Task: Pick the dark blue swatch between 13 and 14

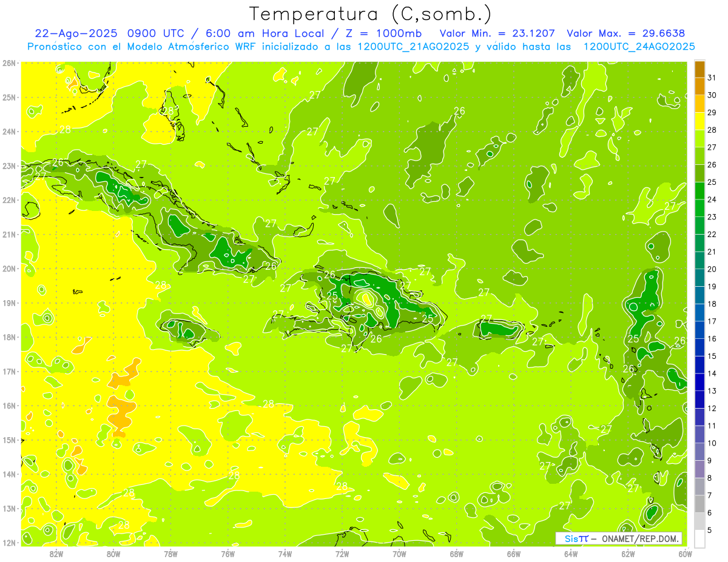Action: point(699,383)
